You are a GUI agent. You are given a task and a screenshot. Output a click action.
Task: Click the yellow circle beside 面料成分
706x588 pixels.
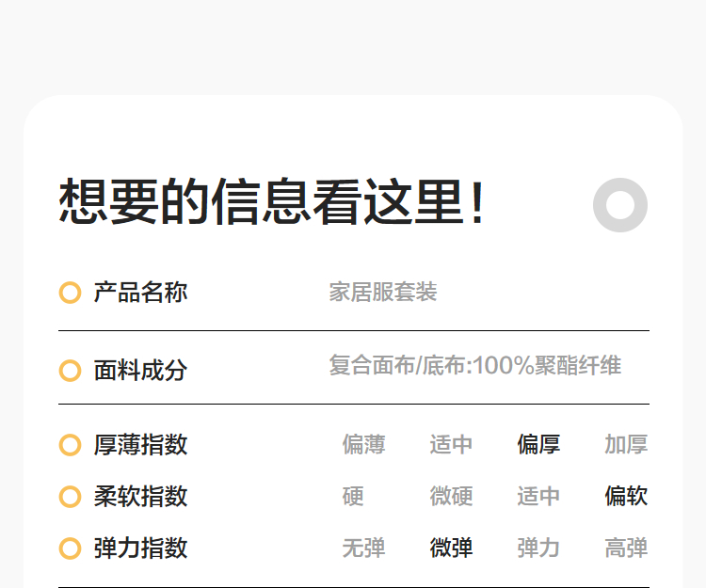(70, 371)
